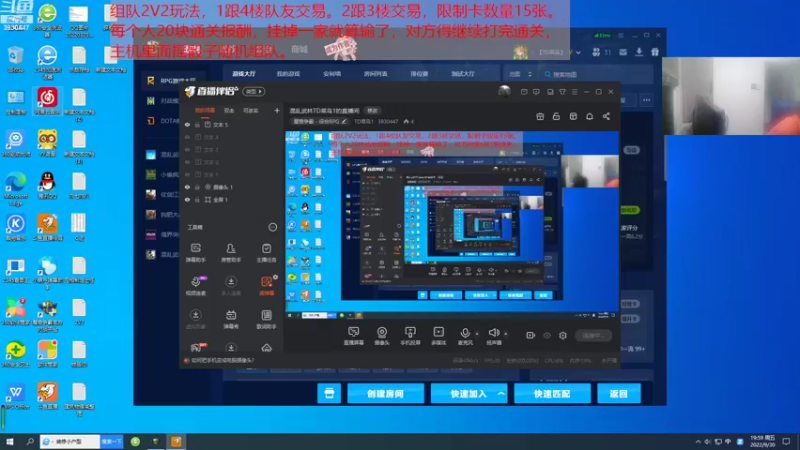The image size is (800, 450).
Task: Open the hamburger menu in 直播伴侣 title bar
Action: pos(574,92)
